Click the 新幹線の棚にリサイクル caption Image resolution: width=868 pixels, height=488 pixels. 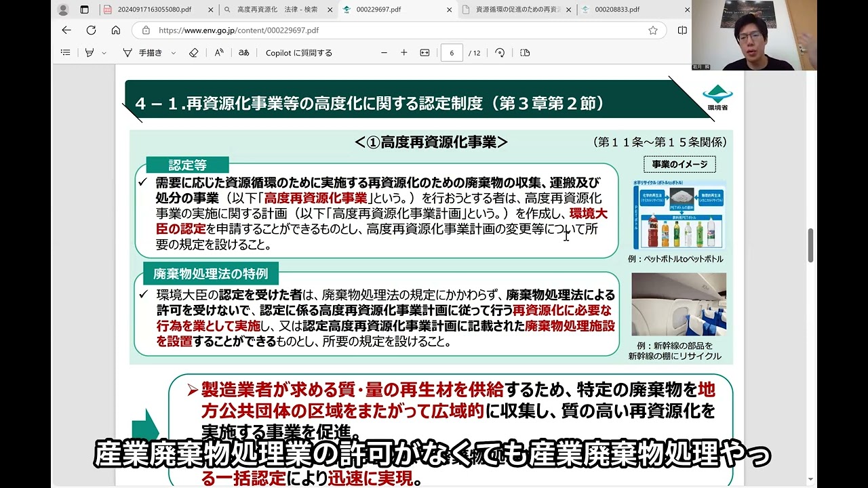[674, 357]
